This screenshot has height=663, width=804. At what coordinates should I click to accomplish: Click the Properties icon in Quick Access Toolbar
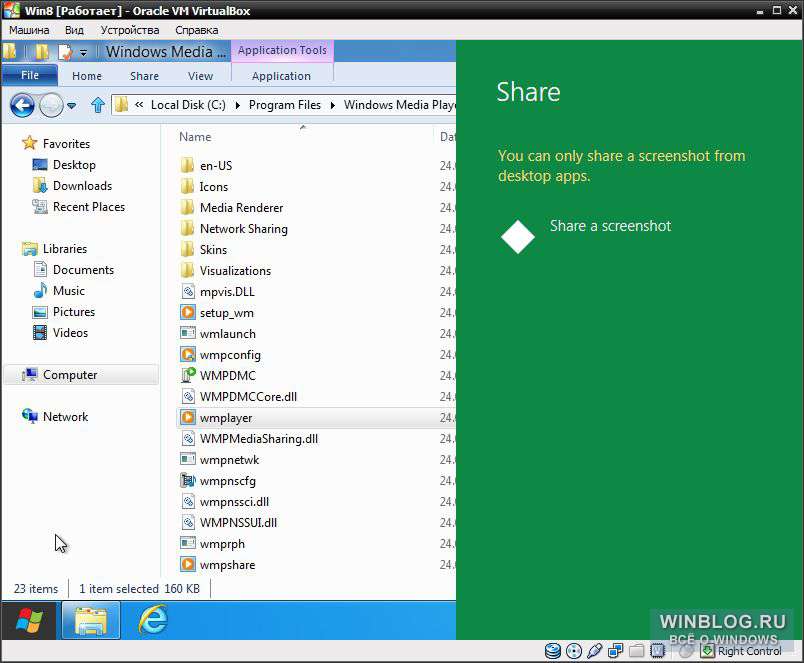pyautogui.click(x=66, y=52)
